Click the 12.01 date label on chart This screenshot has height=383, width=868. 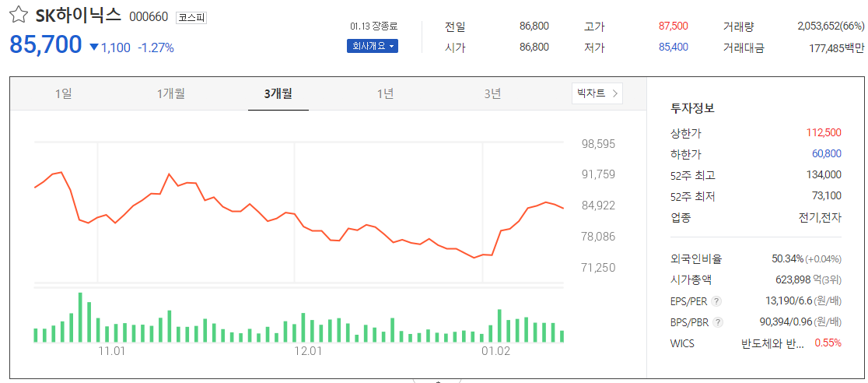click(308, 351)
